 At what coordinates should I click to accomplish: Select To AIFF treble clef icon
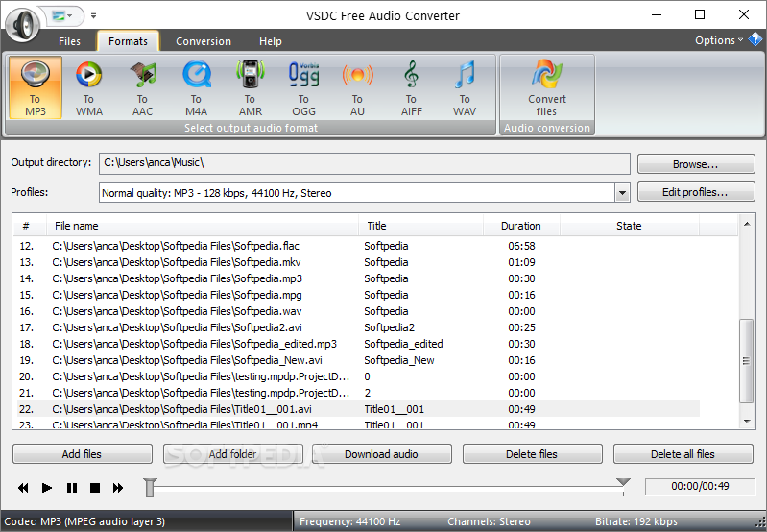click(x=412, y=87)
